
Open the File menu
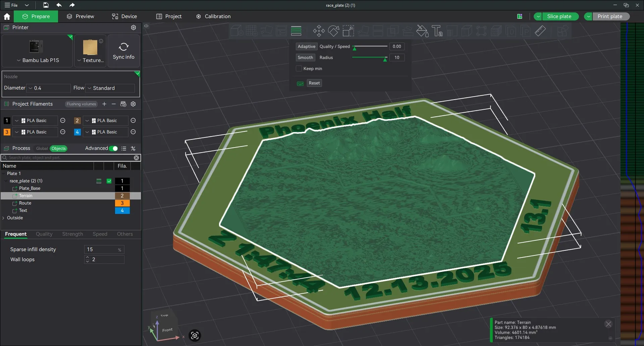pos(11,5)
